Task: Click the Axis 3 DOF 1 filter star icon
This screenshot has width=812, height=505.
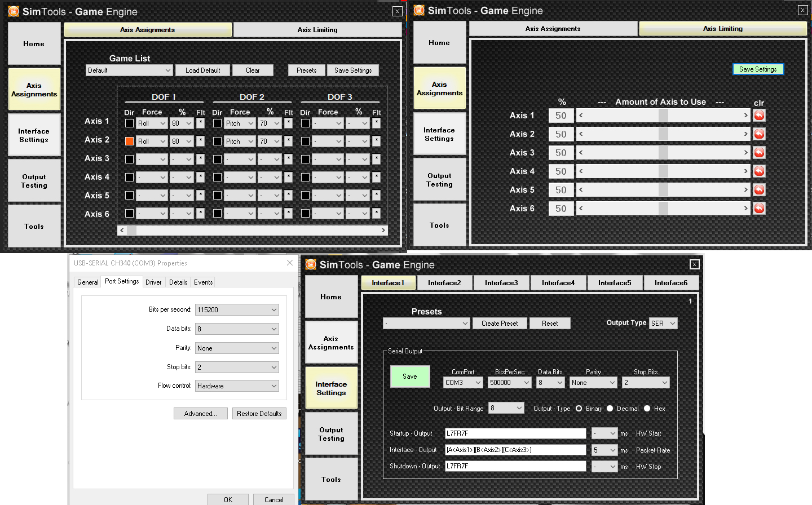Action: pyautogui.click(x=201, y=159)
